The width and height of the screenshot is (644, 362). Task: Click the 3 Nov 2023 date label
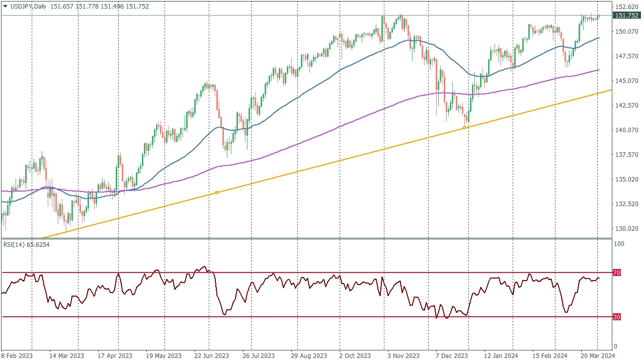[x=404, y=355]
